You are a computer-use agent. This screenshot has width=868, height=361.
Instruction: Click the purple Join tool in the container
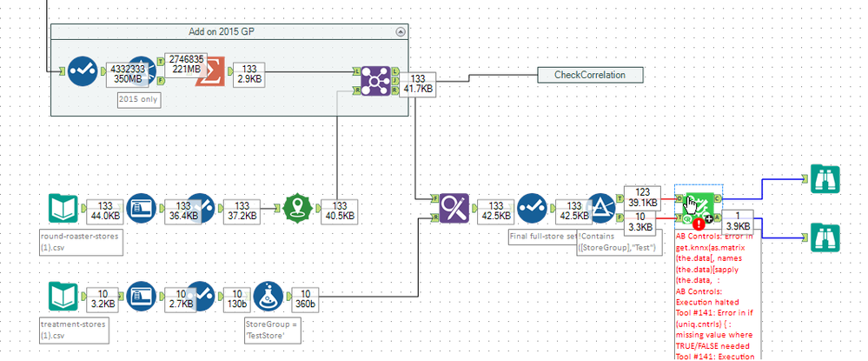(x=375, y=82)
